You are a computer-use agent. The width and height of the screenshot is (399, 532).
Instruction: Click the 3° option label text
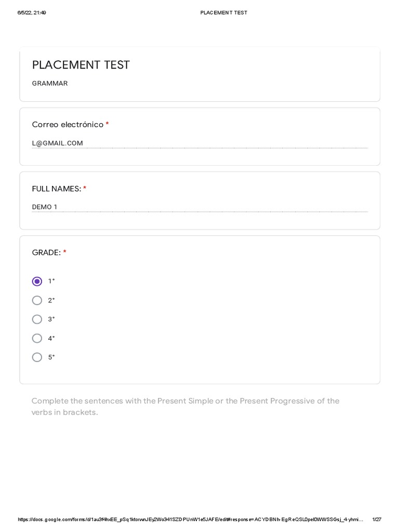(x=51, y=320)
